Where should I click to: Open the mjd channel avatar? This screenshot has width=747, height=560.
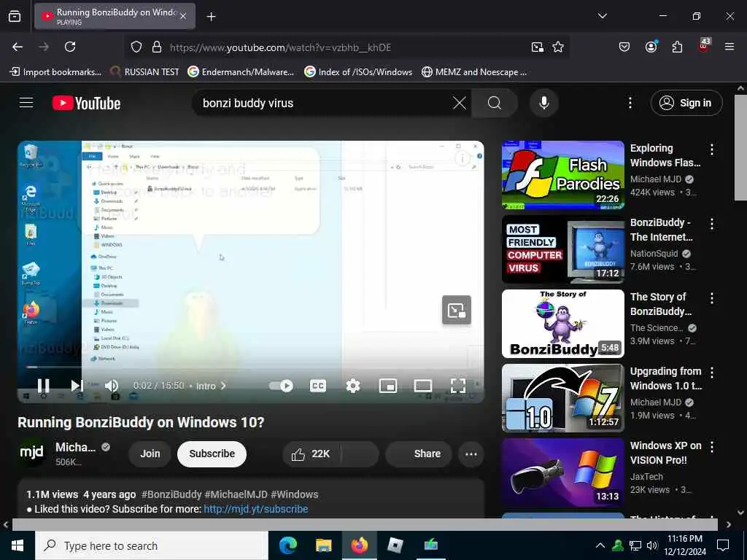tap(31, 452)
